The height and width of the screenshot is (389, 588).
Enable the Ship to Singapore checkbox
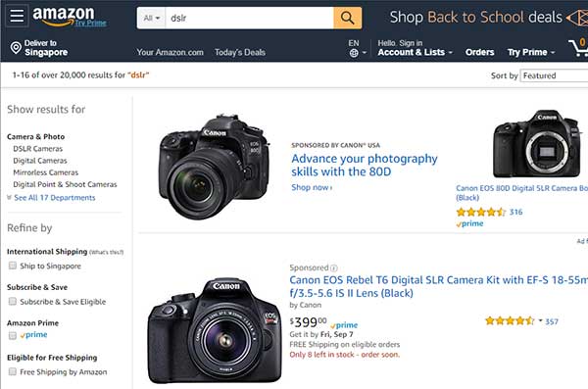[13, 266]
